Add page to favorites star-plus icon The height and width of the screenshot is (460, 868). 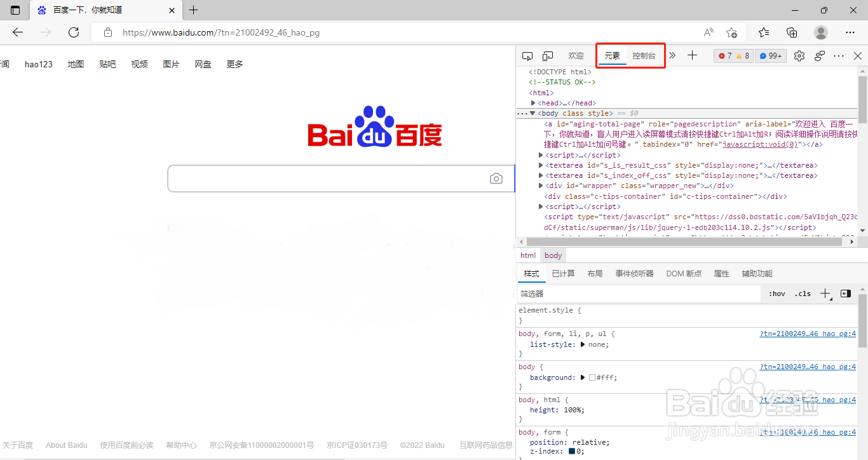click(731, 32)
